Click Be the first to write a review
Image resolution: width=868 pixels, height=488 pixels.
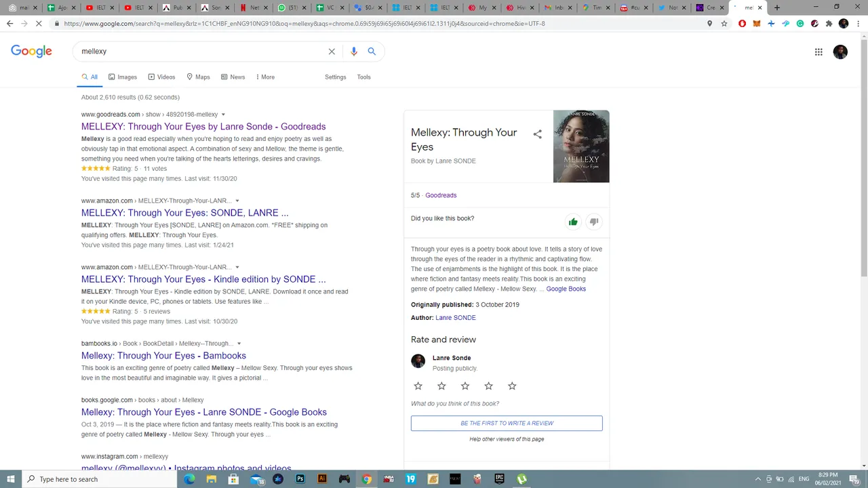click(x=507, y=423)
